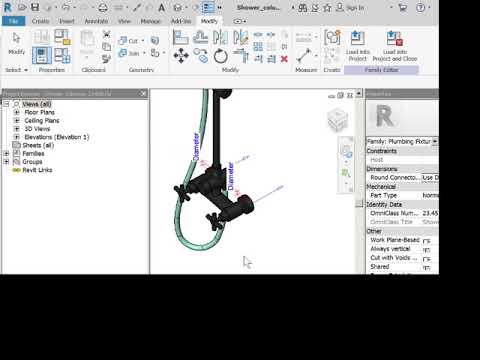Screen dimensions: 480x360
Task: Select Revit Links in Project Browser
Action: [x=37, y=170]
